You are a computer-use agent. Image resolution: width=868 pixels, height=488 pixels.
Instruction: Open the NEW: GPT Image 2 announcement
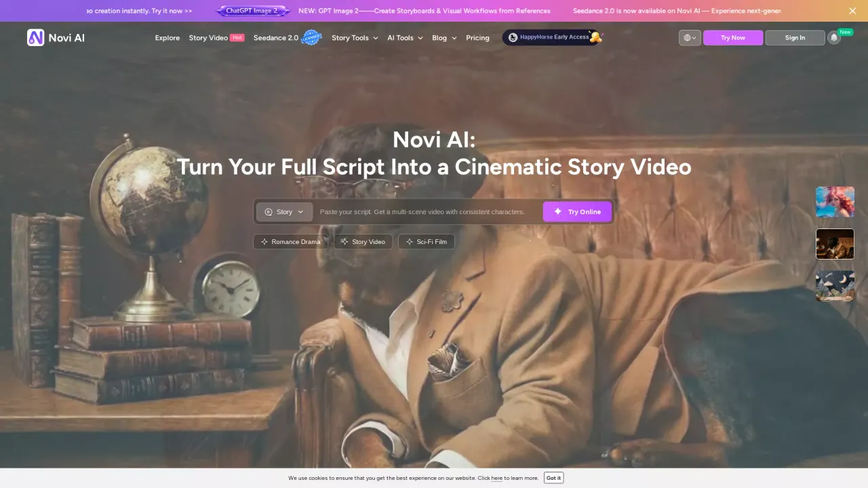pyautogui.click(x=425, y=11)
